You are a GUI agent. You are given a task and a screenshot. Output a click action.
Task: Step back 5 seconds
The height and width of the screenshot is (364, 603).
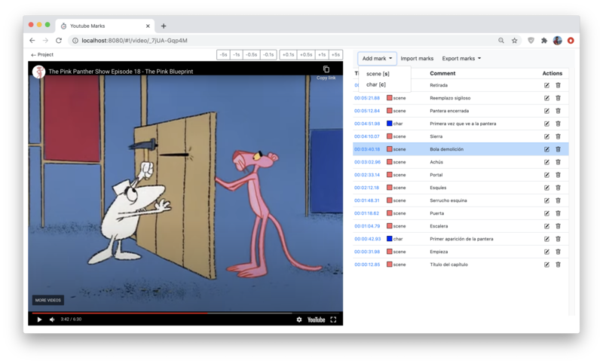[x=224, y=54]
